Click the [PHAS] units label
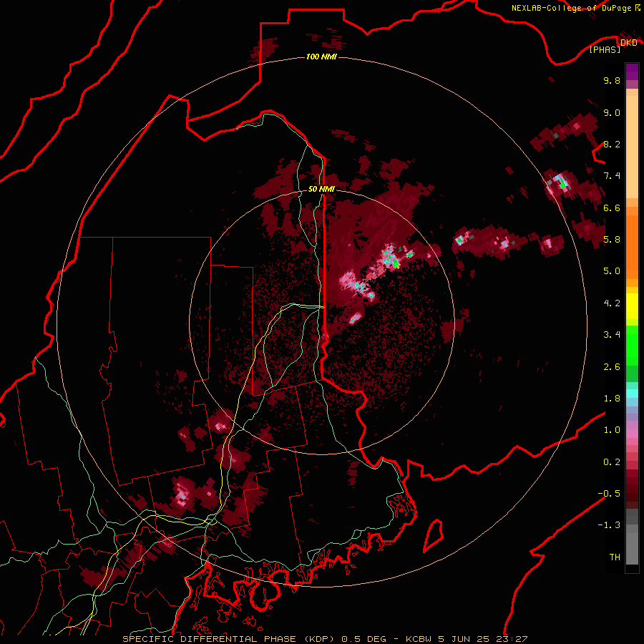Screen dimensions: 644x644 [605, 49]
